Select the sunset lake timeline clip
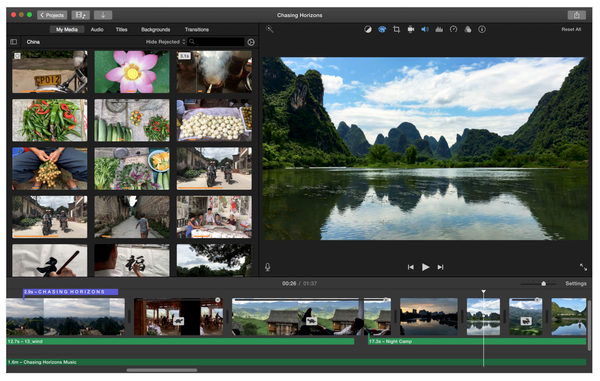The height and width of the screenshot is (381, 600). (x=429, y=317)
